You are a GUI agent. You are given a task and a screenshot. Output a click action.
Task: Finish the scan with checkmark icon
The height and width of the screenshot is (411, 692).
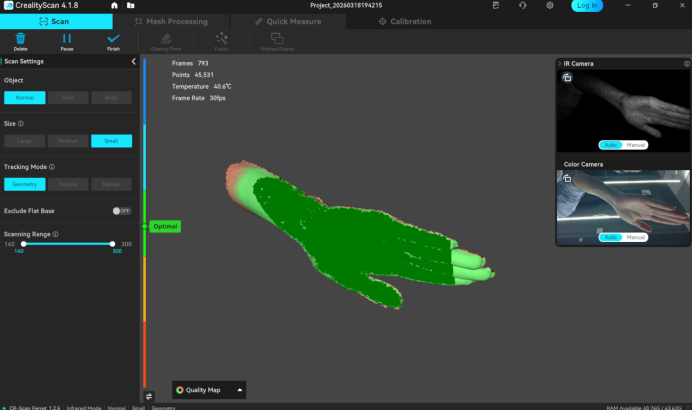coord(113,40)
